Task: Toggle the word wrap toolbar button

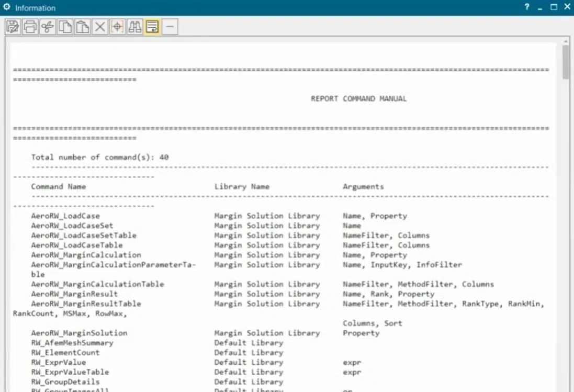Action: 152,27
